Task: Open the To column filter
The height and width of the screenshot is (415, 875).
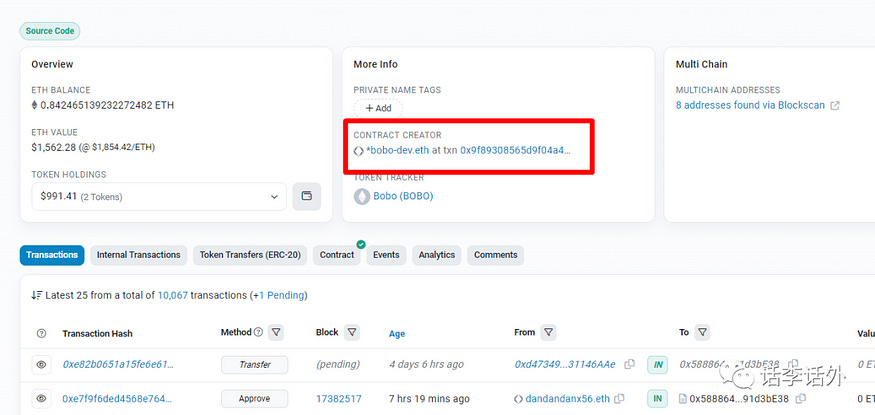Action: [703, 332]
